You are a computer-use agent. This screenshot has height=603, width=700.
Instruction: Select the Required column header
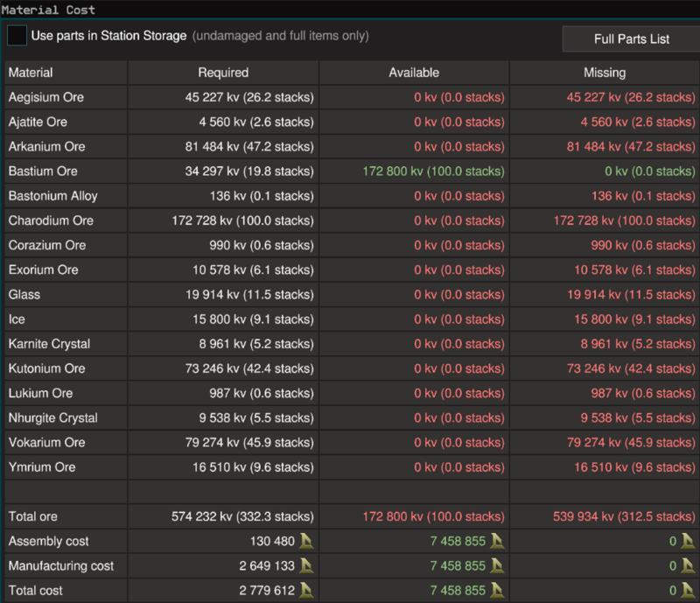click(x=223, y=73)
